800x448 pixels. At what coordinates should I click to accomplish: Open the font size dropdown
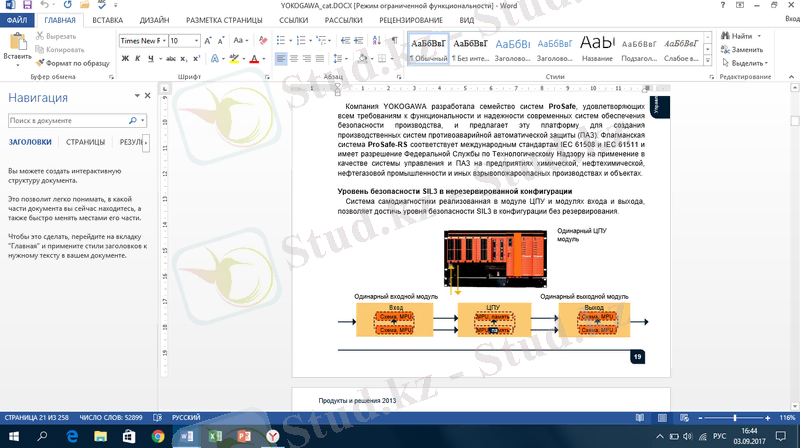click(198, 41)
